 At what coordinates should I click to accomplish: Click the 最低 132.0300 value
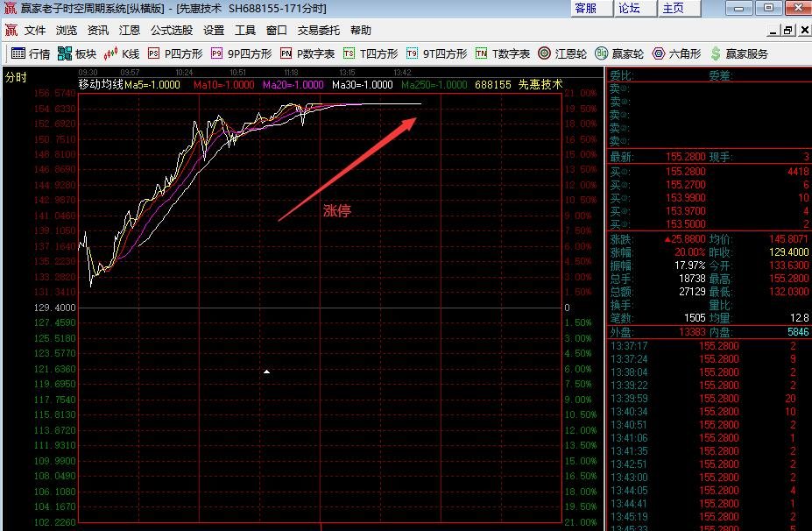(x=788, y=292)
